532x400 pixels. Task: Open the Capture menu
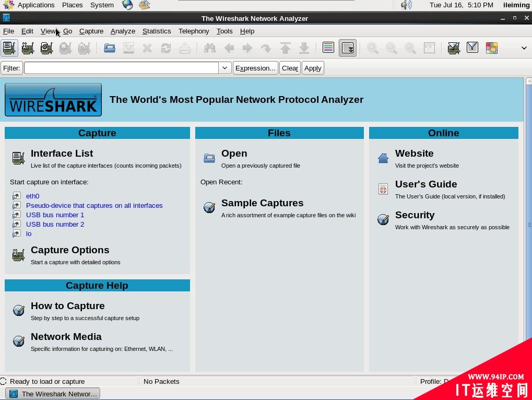[91, 31]
